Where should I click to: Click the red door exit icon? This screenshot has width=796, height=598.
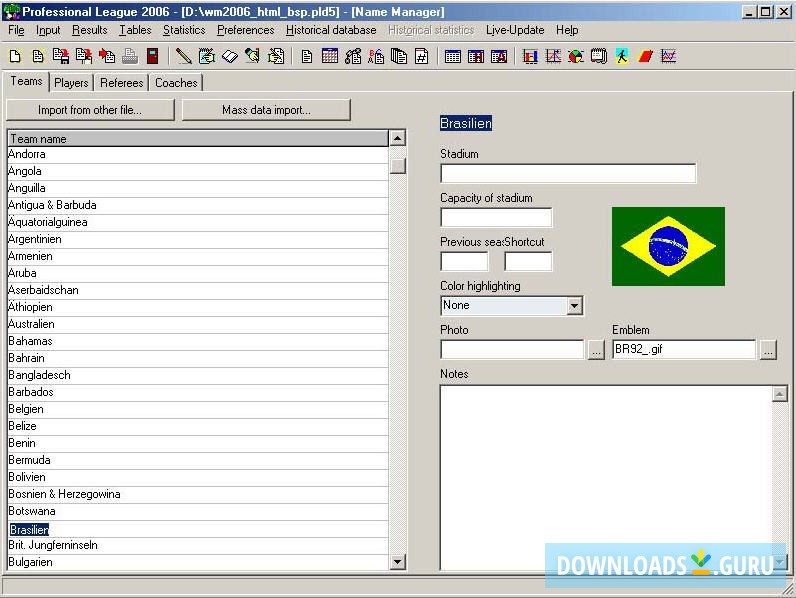pyautogui.click(x=152, y=57)
